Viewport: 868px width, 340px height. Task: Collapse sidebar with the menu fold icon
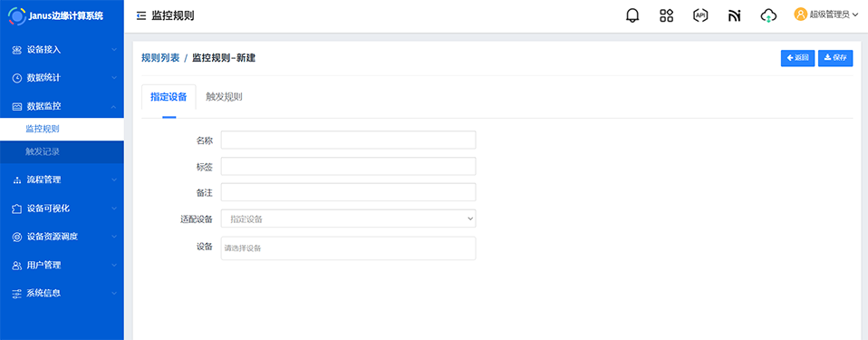(141, 16)
